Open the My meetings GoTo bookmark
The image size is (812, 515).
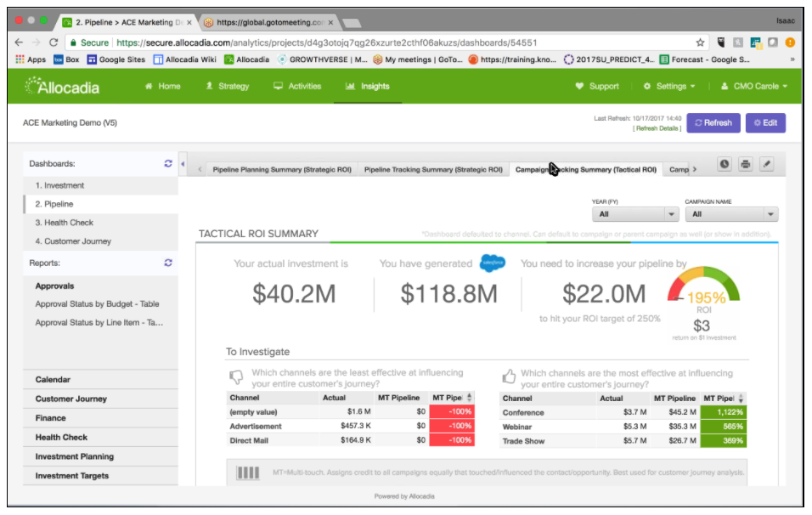point(418,59)
